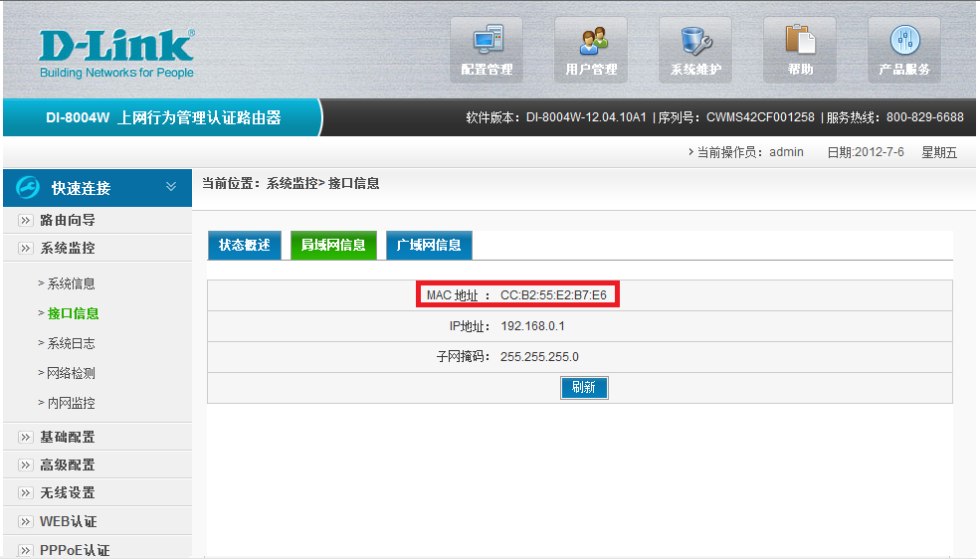Expand 高级配置 menu arrow
980x560 pixels.
(x=25, y=465)
